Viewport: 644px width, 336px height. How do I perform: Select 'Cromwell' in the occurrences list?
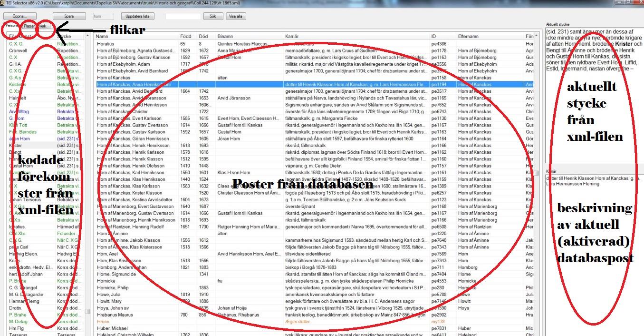coord(18,50)
